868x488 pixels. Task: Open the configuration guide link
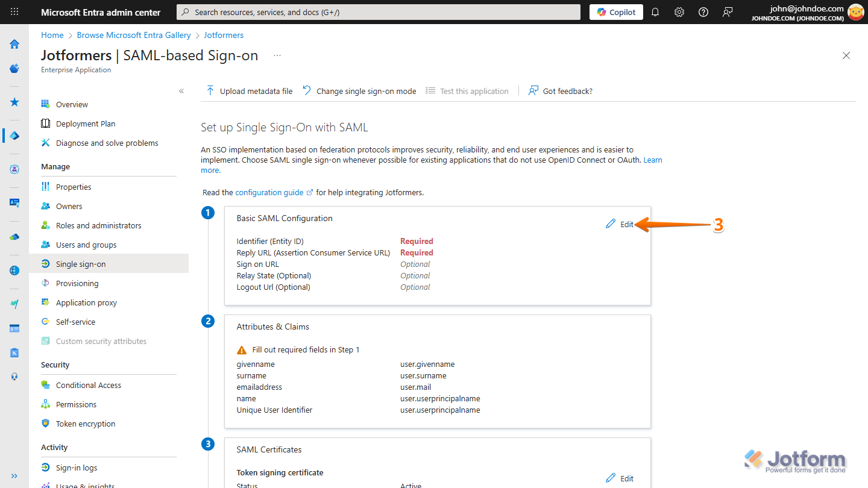point(269,192)
